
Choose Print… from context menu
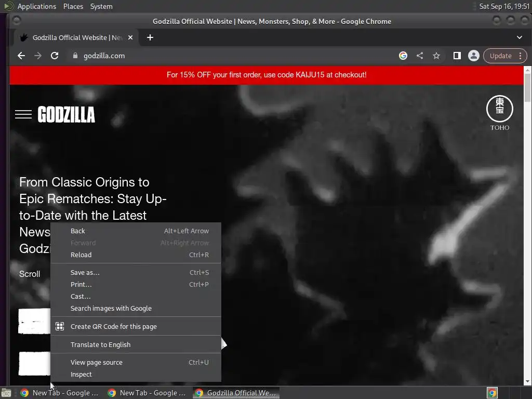[136, 284]
